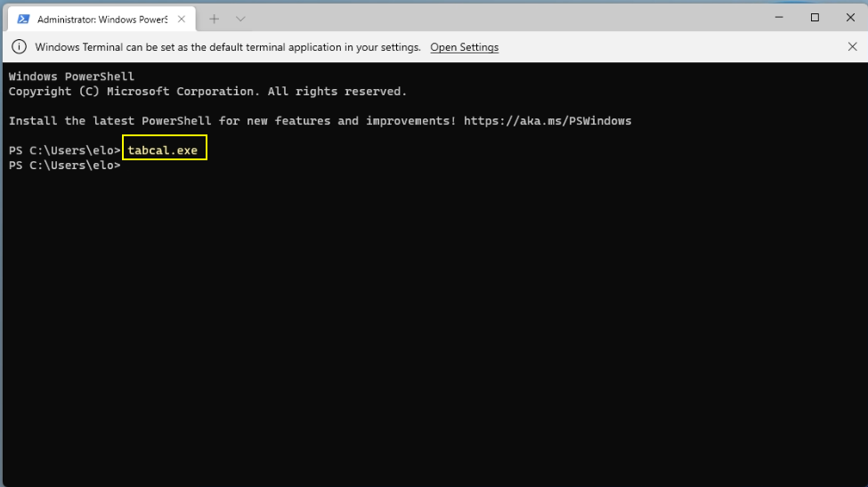The image size is (868, 487).
Task: Minimize the Windows Terminal window
Action: [x=779, y=18]
